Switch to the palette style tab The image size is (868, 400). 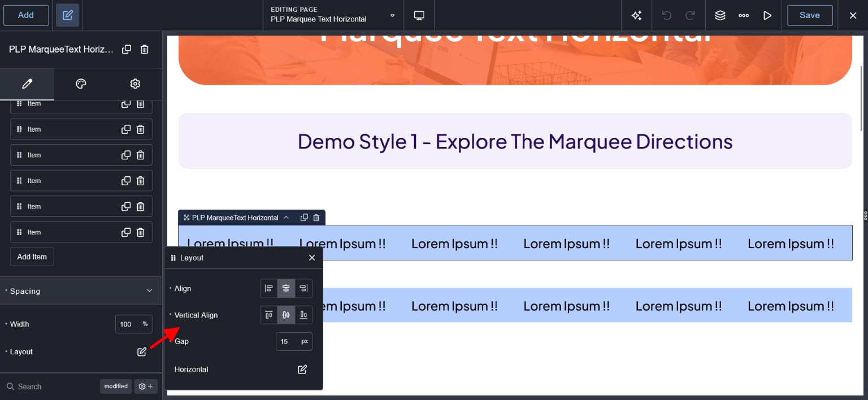click(x=81, y=84)
